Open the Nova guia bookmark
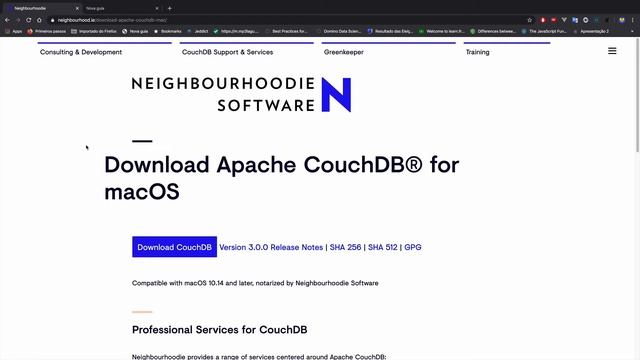The image size is (640, 360). [135, 31]
